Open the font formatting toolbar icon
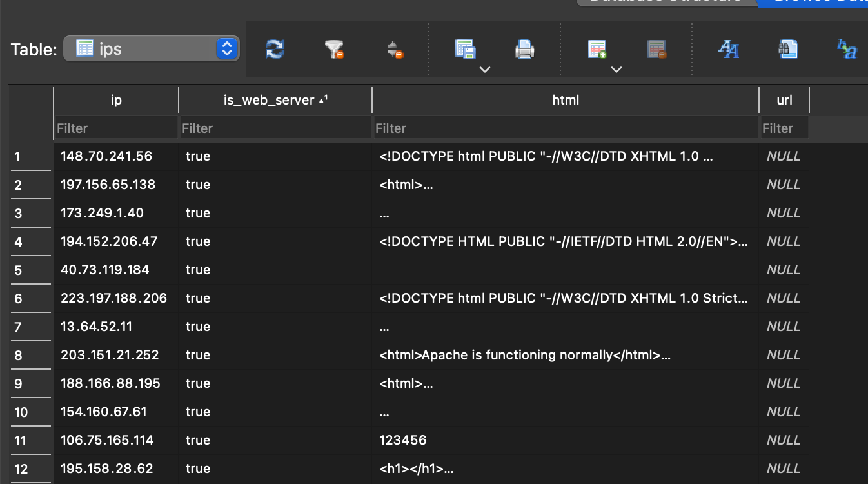868x484 pixels. click(729, 50)
